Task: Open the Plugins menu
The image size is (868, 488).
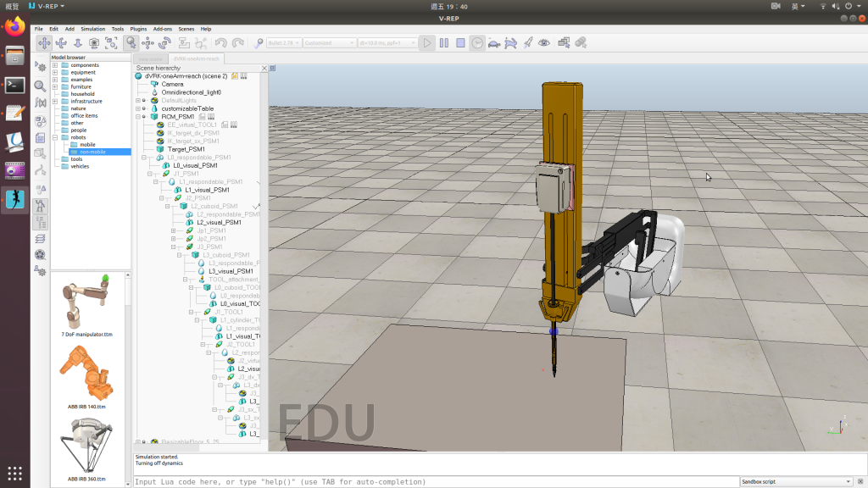Action: 138,29
